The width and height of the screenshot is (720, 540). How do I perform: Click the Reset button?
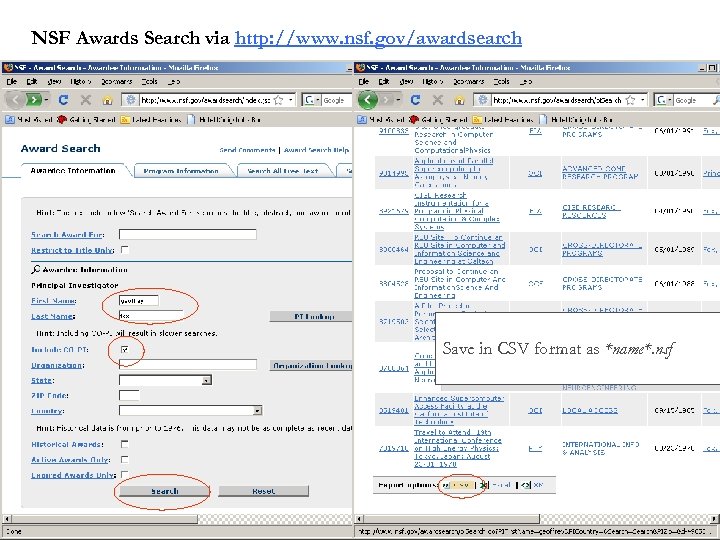[x=264, y=491]
